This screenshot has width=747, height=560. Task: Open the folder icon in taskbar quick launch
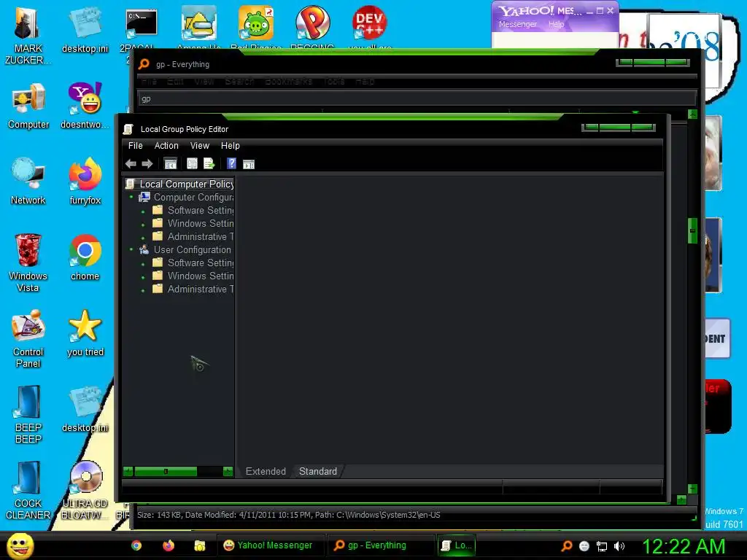coord(200,545)
